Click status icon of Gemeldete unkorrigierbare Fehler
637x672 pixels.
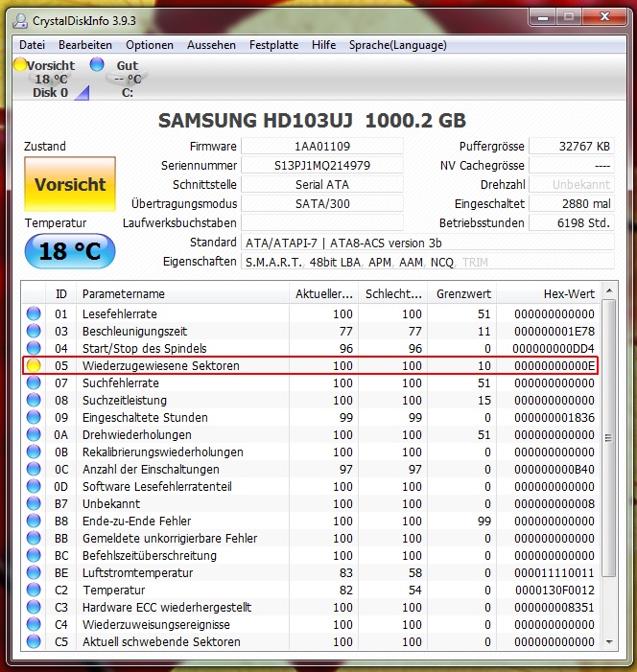point(34,538)
